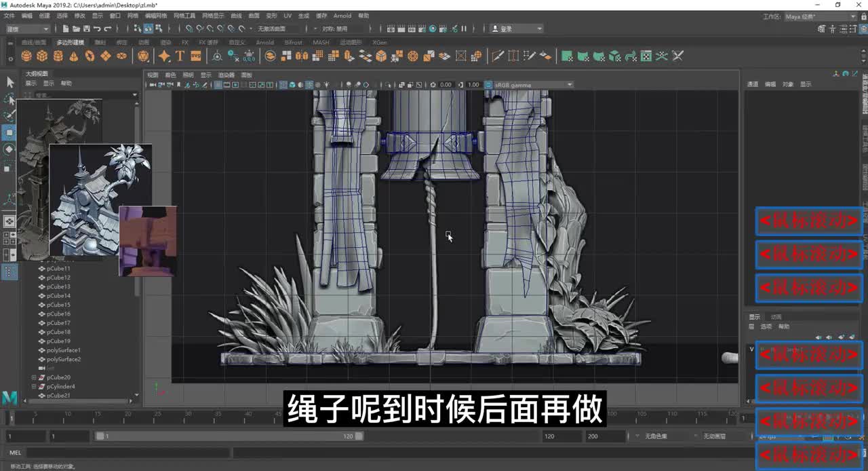Select polySurface2 in the outliner

point(63,359)
